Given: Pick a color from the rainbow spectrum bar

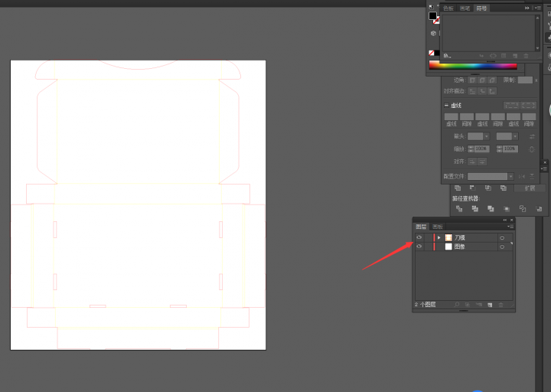Looking at the screenshot, I should pyautogui.click(x=472, y=66).
